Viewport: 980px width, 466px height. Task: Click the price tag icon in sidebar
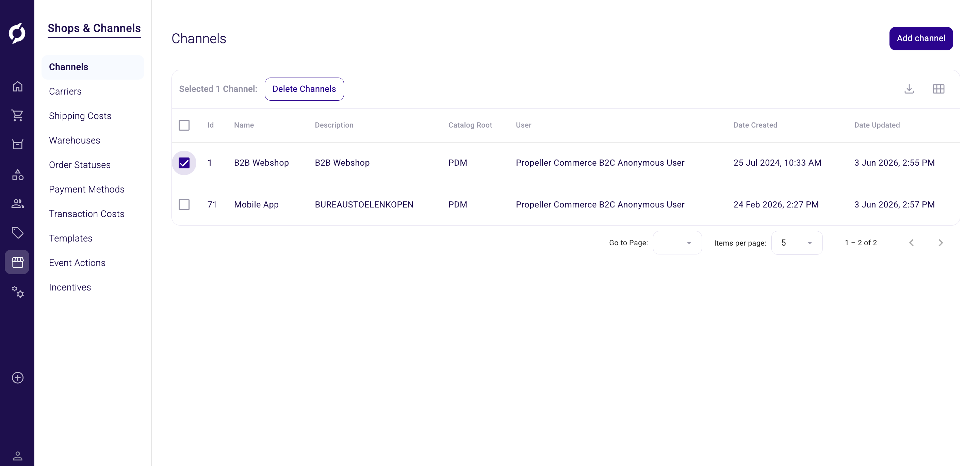coord(17,232)
